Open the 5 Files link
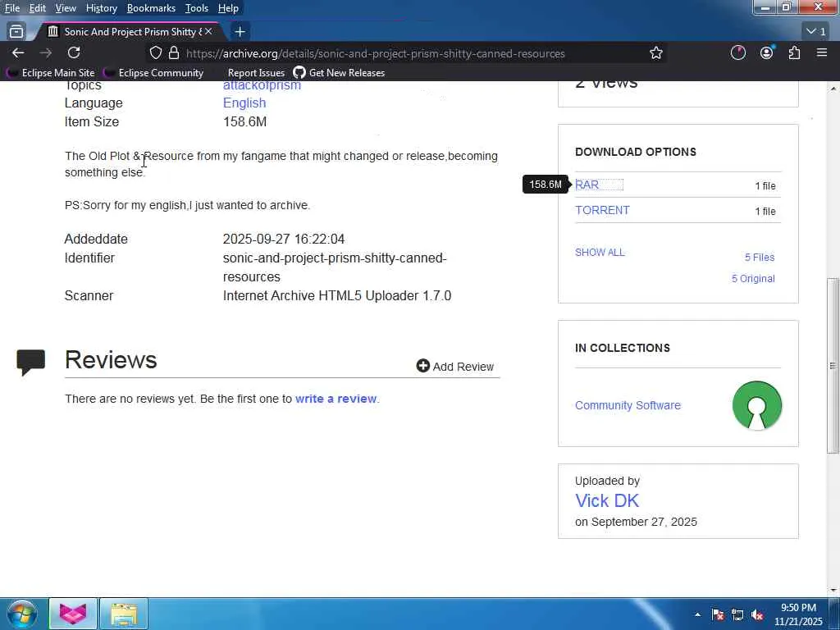The image size is (840, 630). click(x=759, y=257)
